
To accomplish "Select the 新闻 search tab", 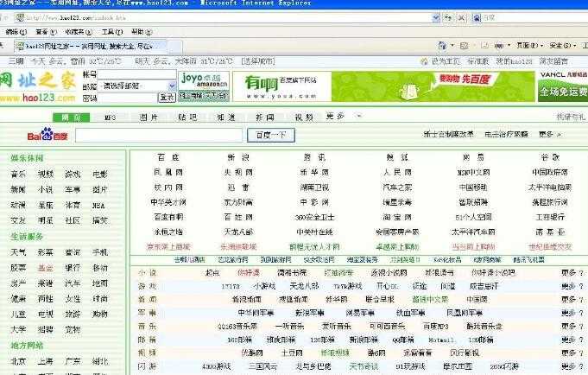I will click(265, 118).
